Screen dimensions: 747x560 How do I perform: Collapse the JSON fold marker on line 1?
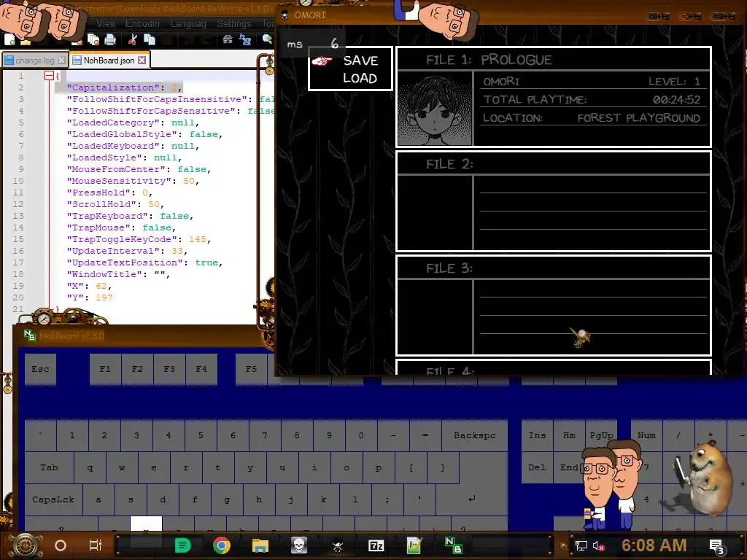(49, 76)
